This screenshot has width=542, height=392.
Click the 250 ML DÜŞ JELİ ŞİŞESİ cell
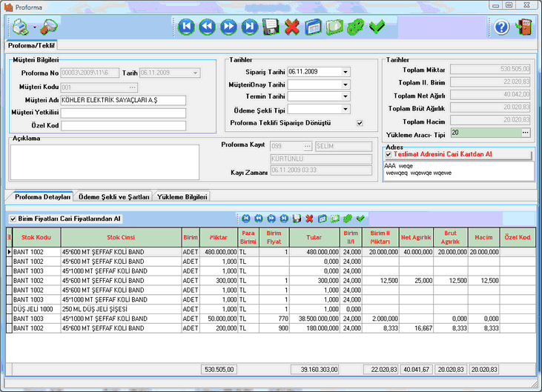(121, 309)
